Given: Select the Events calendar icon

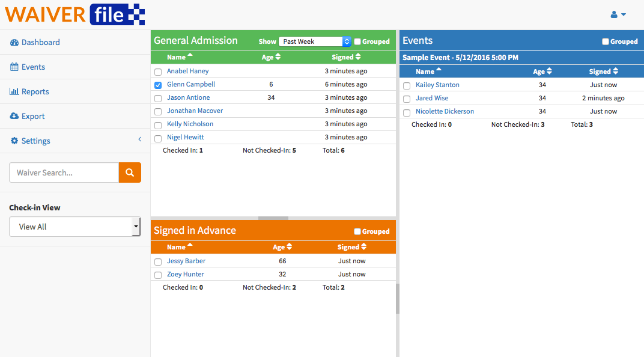Looking at the screenshot, I should tap(13, 67).
